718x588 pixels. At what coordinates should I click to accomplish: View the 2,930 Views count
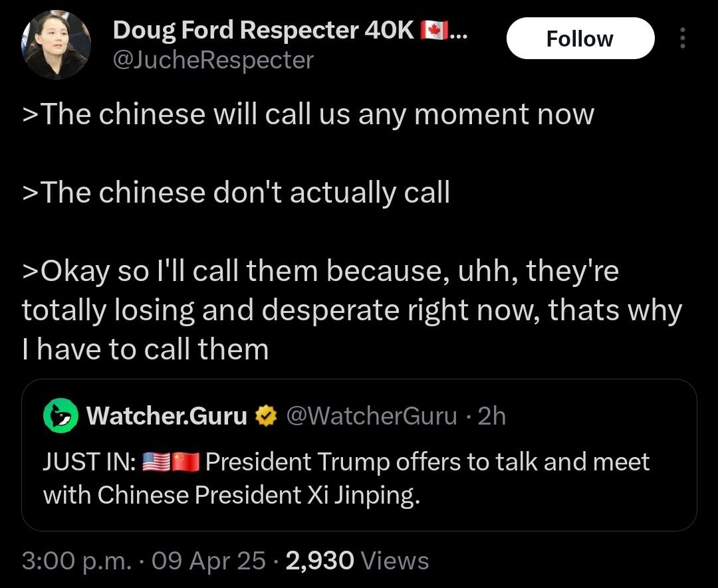(x=357, y=561)
